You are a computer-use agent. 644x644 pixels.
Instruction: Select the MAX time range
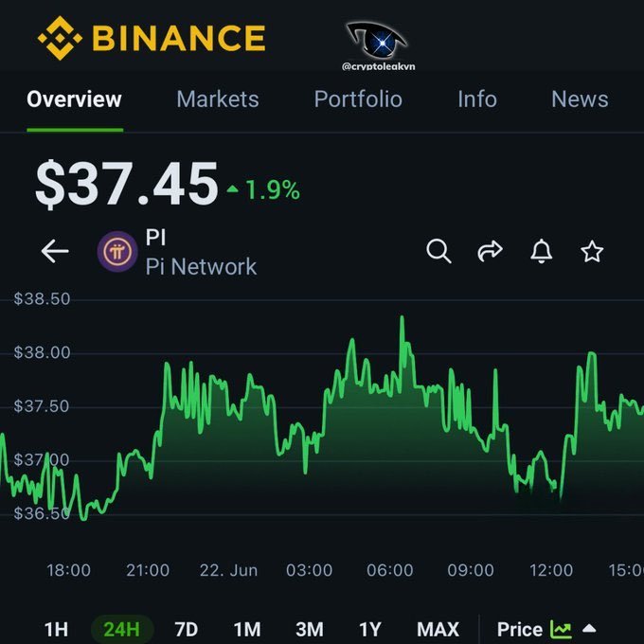pyautogui.click(x=438, y=629)
